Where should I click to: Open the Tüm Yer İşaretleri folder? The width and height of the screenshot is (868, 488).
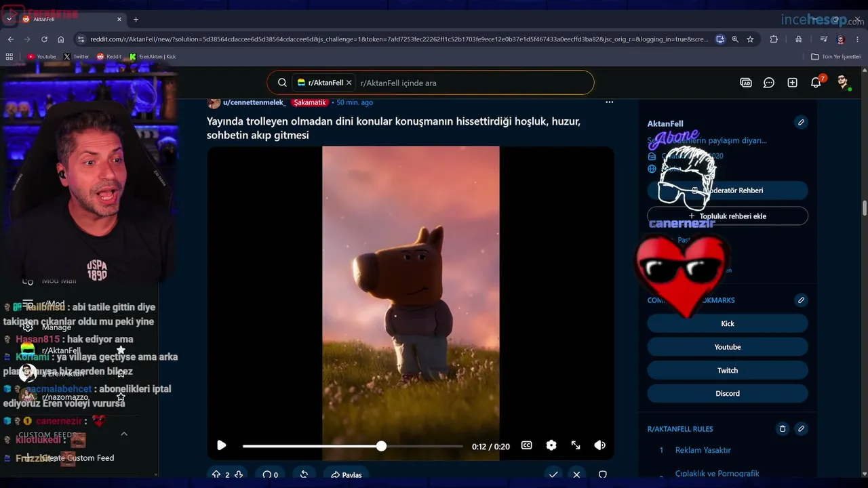836,57
